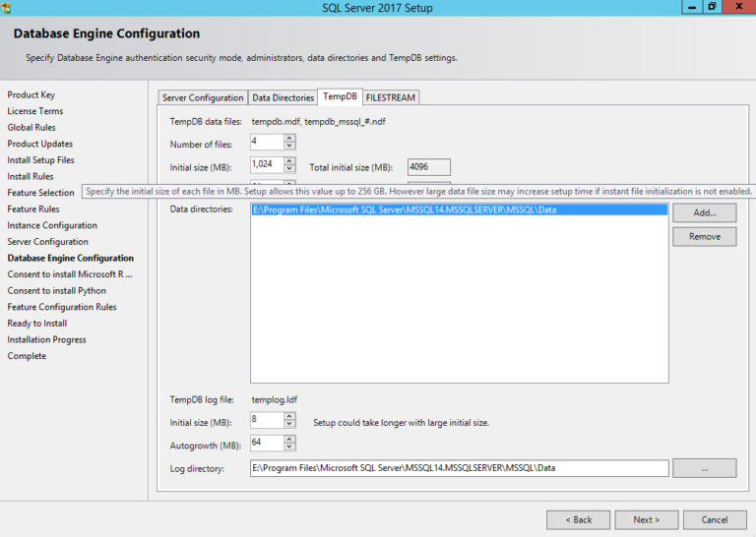The height and width of the screenshot is (537, 756).
Task: Select Feature Rules step in sidebar
Action: pyautogui.click(x=33, y=209)
